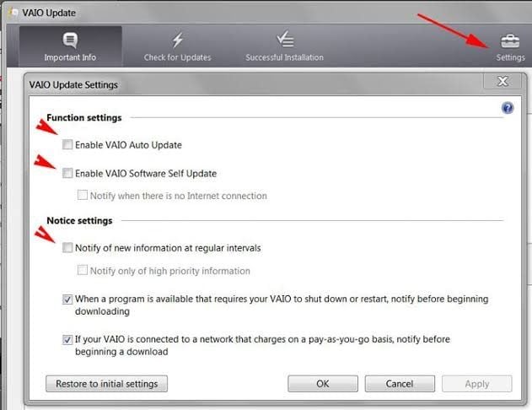Click the VAIO Update Settings dialog title
Screen dimensions: 532x410
click(x=73, y=84)
